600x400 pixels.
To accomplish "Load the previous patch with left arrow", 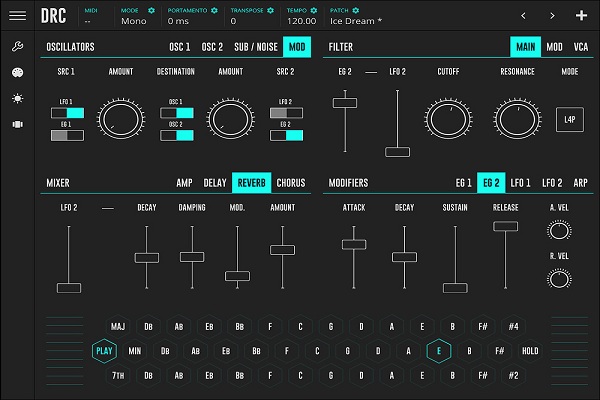I will (522, 16).
